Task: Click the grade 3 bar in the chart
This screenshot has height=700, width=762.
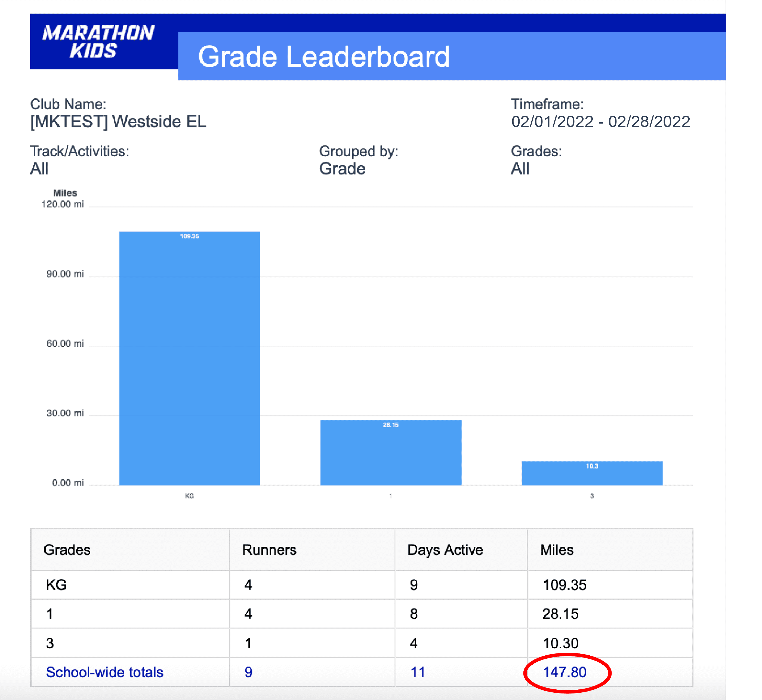Action: [x=592, y=473]
